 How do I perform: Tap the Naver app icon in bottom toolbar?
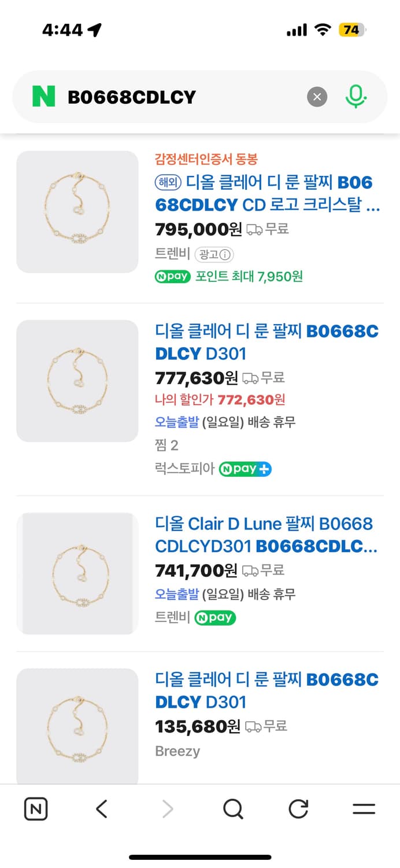35,809
